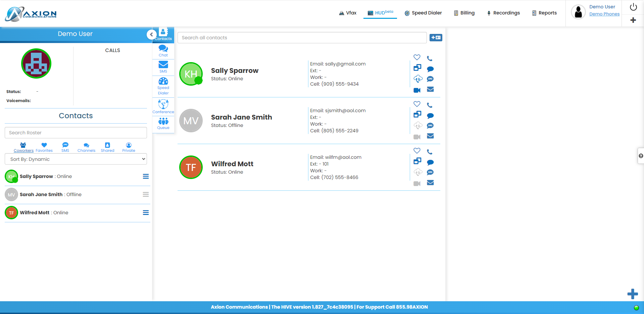Open chat bubble icon in Wilfred Mott's card
Screen dimensions: 644x314
430,163
